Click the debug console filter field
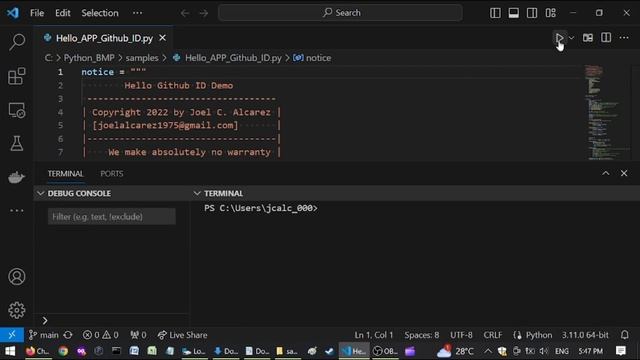 point(112,217)
